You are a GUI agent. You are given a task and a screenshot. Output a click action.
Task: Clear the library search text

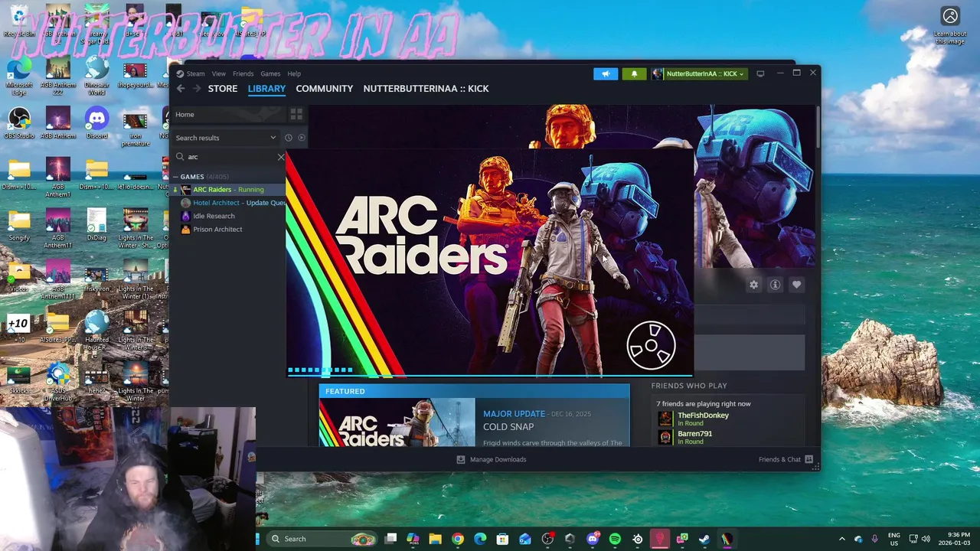(x=281, y=157)
